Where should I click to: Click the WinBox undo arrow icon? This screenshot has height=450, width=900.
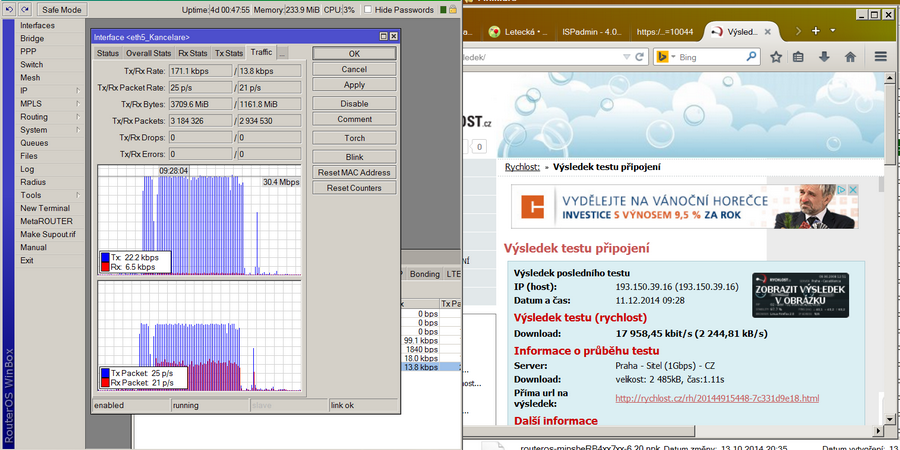click(8, 9)
